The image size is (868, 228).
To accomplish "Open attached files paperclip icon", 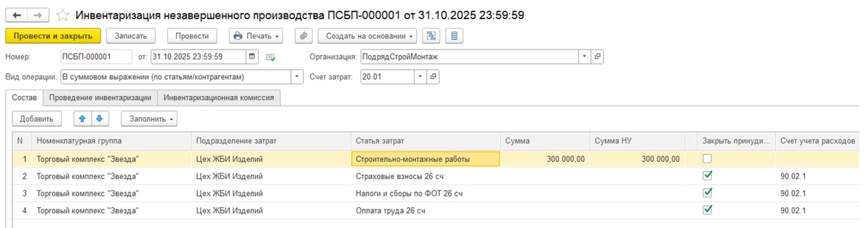I will coord(303,36).
